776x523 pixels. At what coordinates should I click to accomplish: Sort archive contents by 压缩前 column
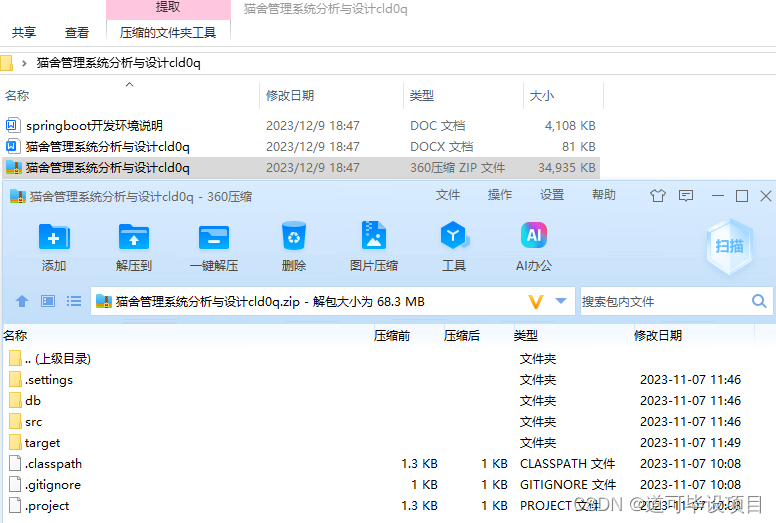pos(391,336)
